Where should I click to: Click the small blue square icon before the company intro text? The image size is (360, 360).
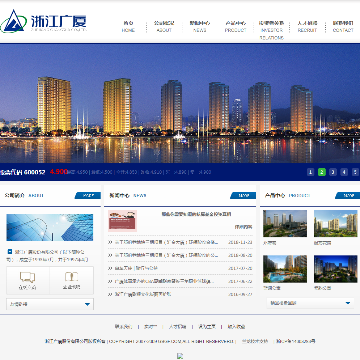click(x=10, y=251)
